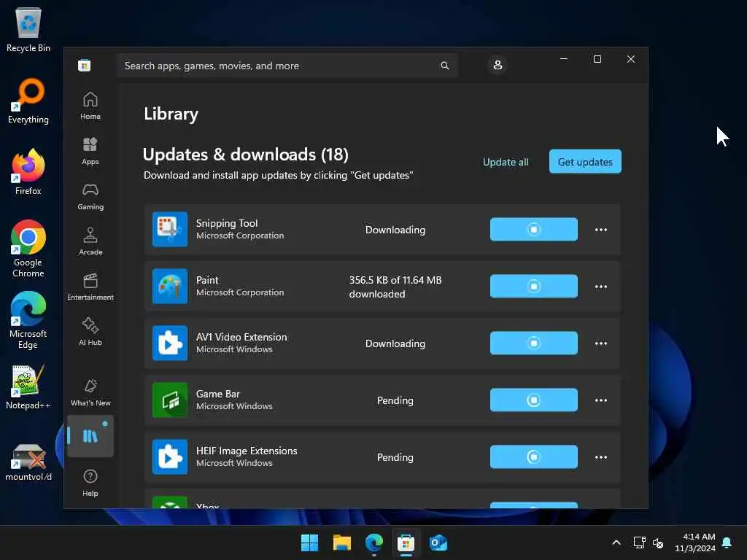
Task: Click the Snipping Tool app icon
Action: pyautogui.click(x=169, y=230)
